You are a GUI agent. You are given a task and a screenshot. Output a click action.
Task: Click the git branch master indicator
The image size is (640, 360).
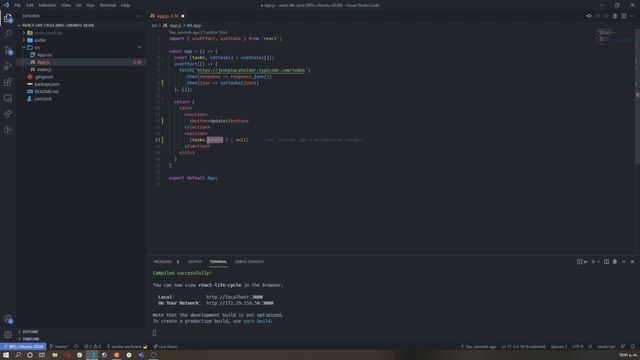click(x=59, y=347)
